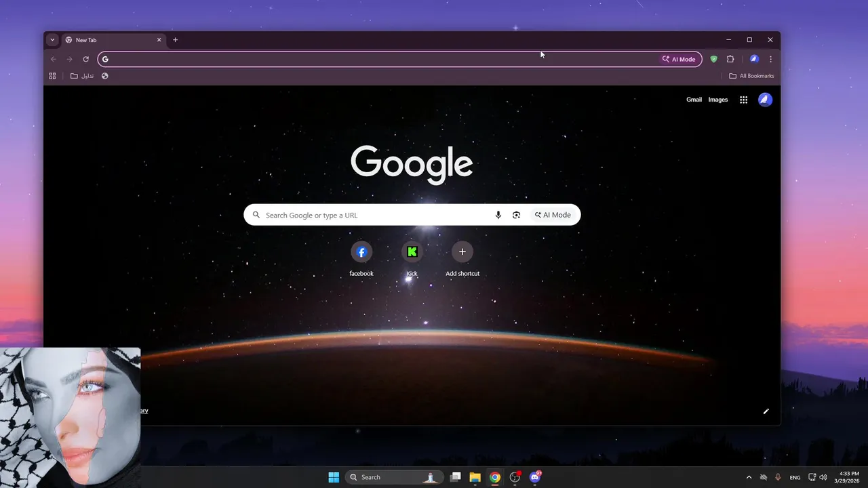Viewport: 868px width, 488px height.
Task: Open the green shield extension icon
Action: click(x=713, y=59)
